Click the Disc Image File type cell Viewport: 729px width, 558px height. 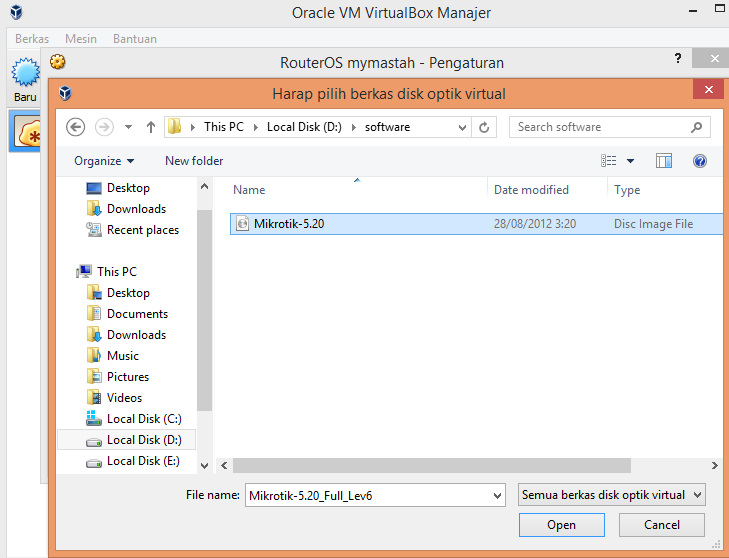click(x=653, y=224)
